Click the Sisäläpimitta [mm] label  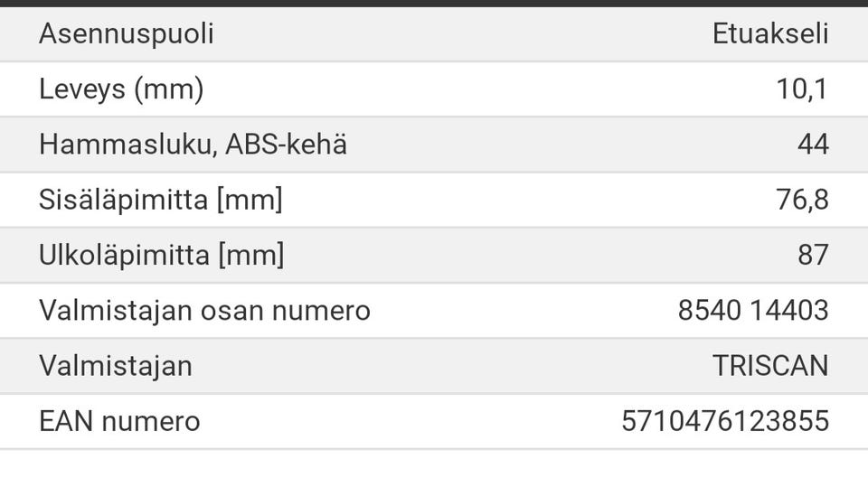point(160,200)
